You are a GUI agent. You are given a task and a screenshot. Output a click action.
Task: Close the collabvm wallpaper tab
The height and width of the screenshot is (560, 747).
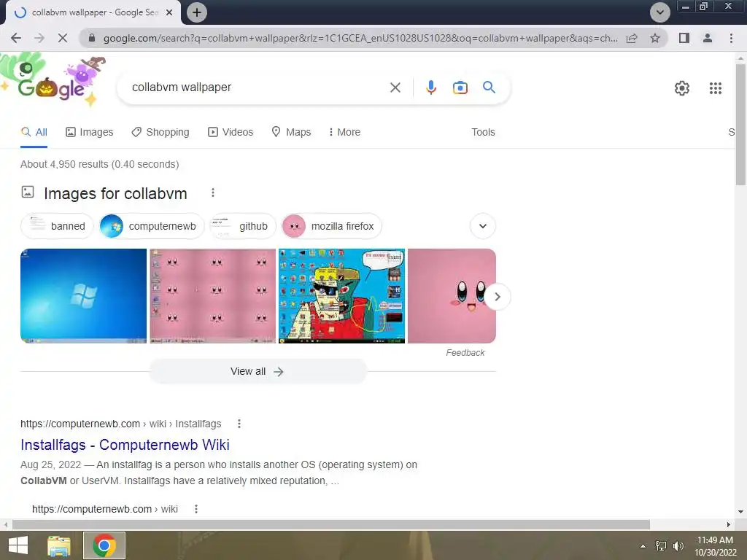click(x=169, y=12)
